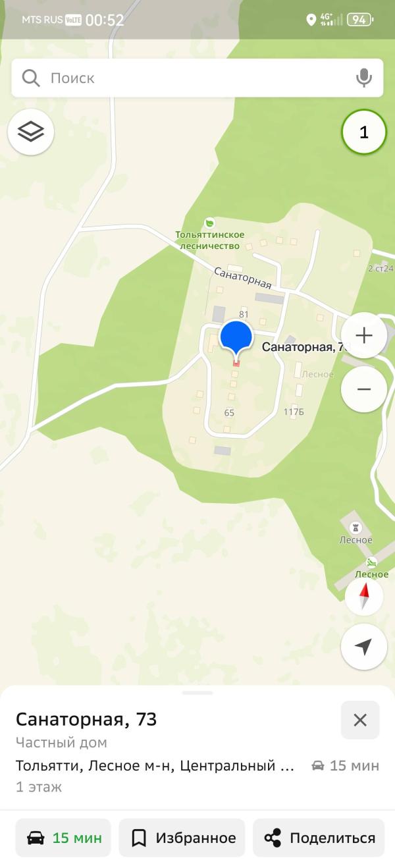The width and height of the screenshot is (395, 868).
Task: Center map on my location arrow
Action: [x=363, y=647]
